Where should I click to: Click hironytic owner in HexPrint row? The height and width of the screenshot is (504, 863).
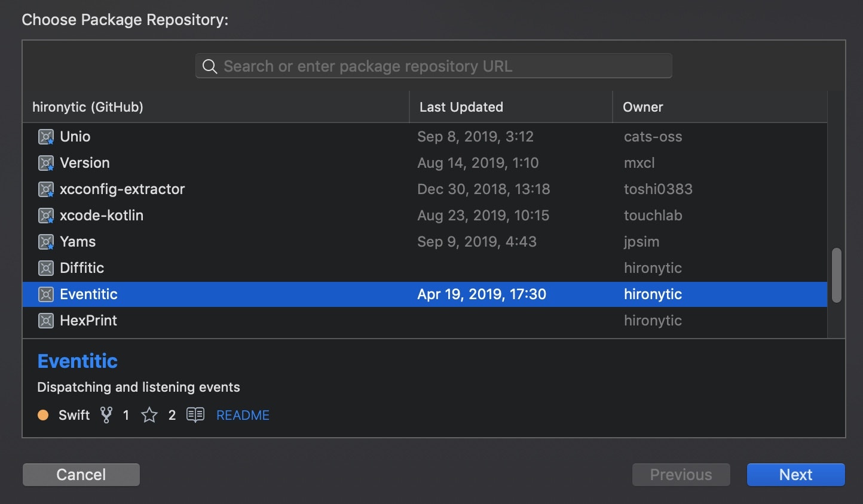point(653,321)
